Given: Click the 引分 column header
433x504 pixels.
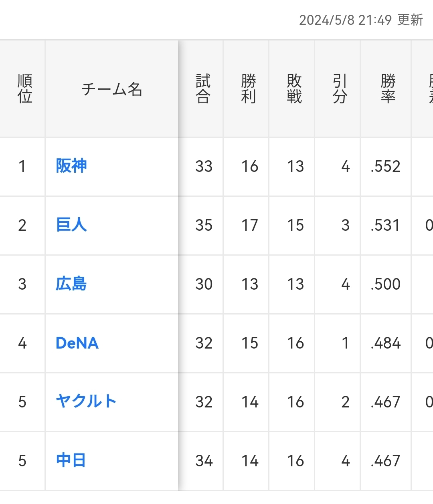Looking at the screenshot, I should [x=340, y=89].
